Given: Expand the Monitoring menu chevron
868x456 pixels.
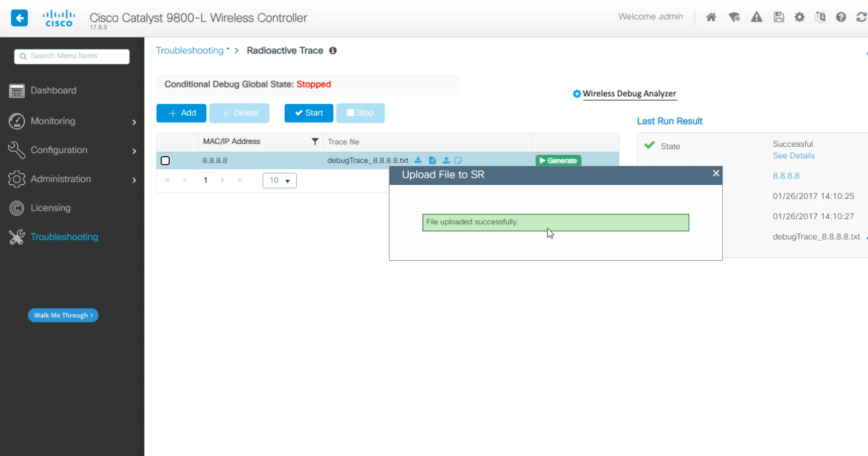Looking at the screenshot, I should point(134,122).
